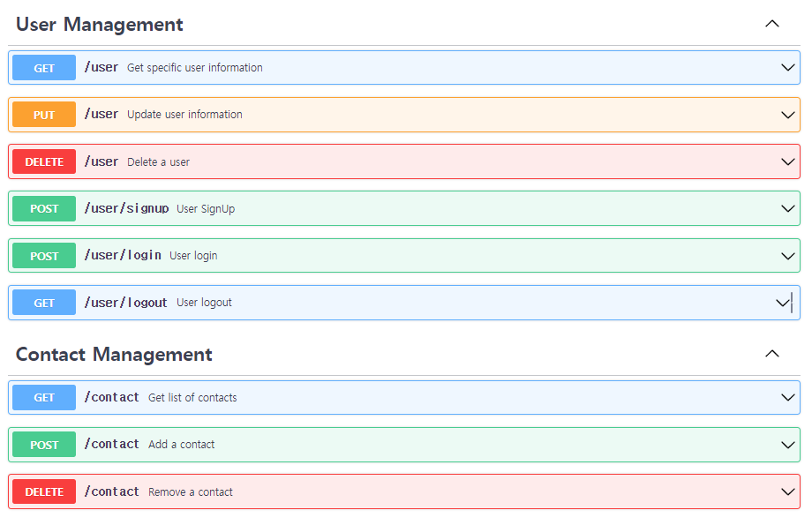Click /contact path in the DELETE row
The height and width of the screenshot is (525, 812).
(112, 491)
